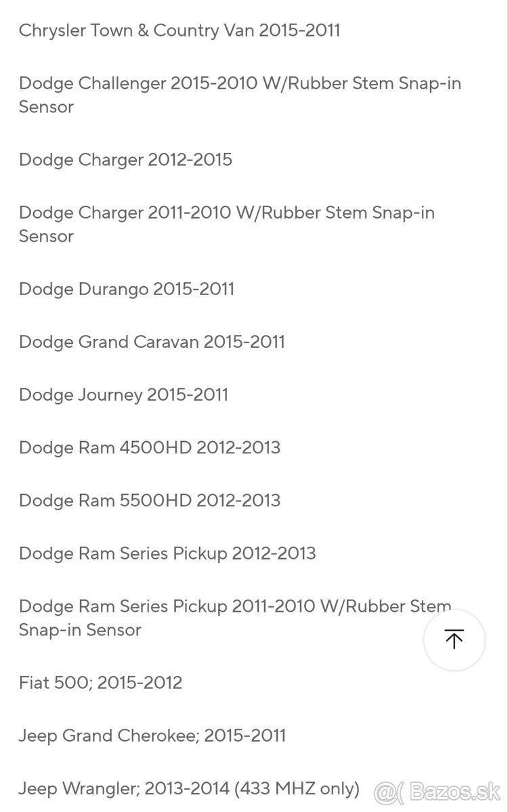Viewport: 508px width, 812px height.
Task: Click the Fiat 500; 2015-2012 line
Action: point(100,682)
